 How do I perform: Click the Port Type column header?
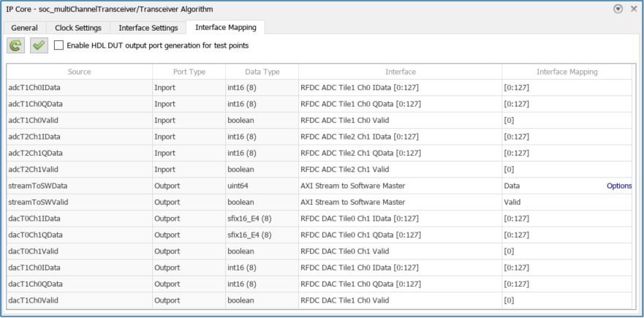187,72
